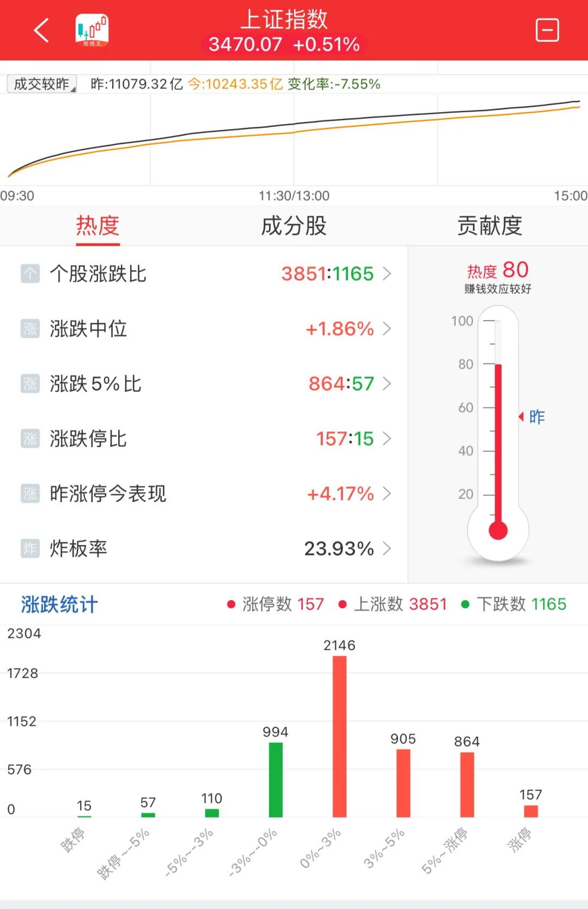Tap the 涨 icon beside 昨涨停今表现
The image size is (588, 909).
pyautogui.click(x=30, y=493)
